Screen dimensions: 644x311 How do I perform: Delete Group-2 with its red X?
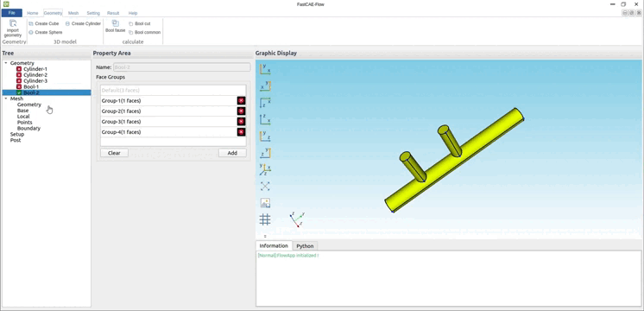pos(241,111)
